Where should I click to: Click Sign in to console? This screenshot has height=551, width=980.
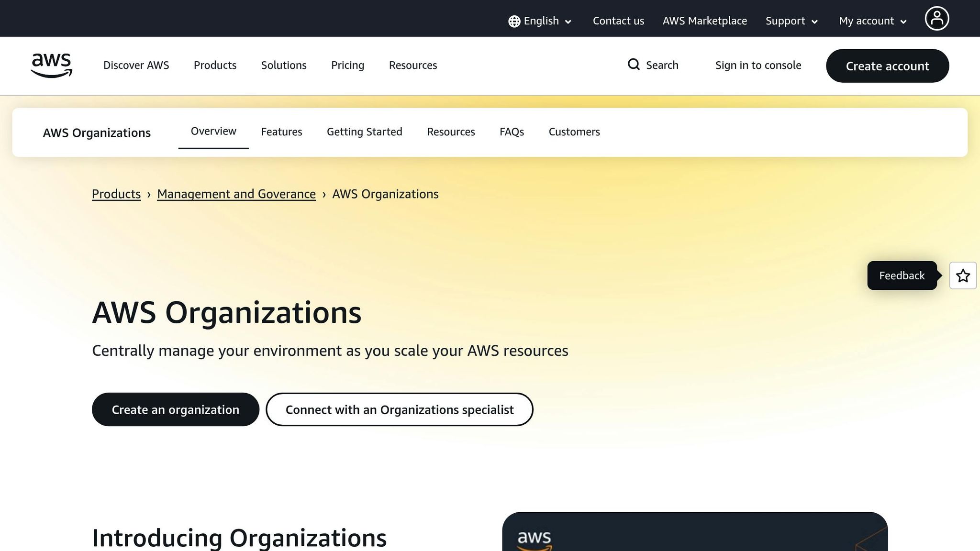click(x=758, y=65)
